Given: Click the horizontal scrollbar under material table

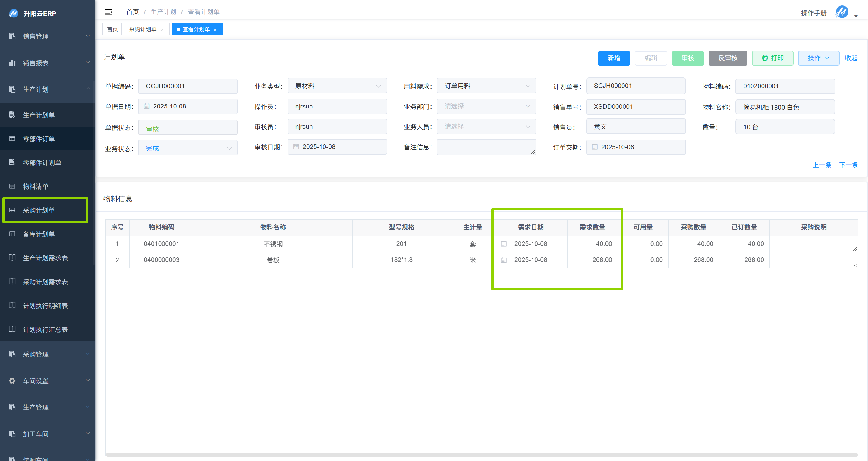Looking at the screenshot, I should tap(481, 455).
